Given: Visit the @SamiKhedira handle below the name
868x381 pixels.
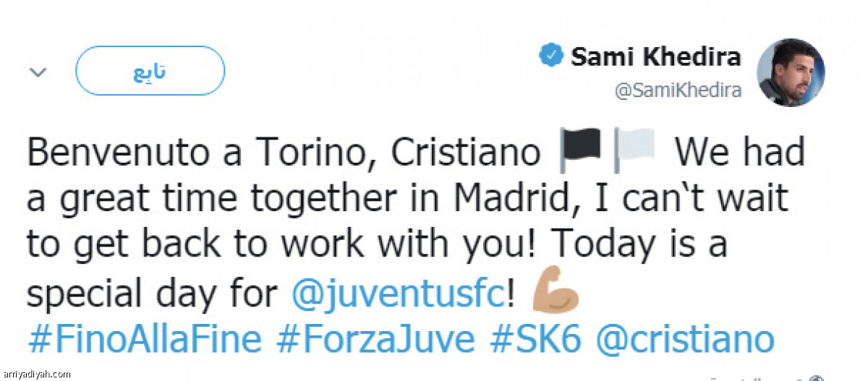Looking at the screenshot, I should [678, 90].
